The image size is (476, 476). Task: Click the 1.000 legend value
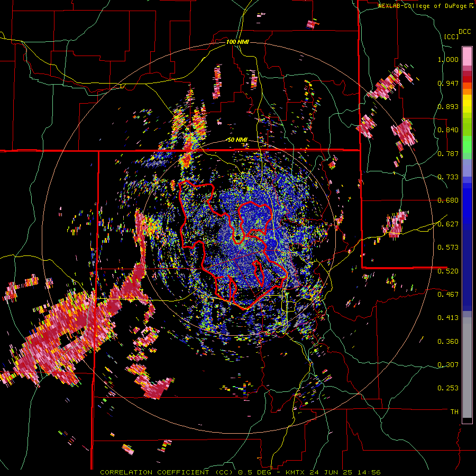(x=448, y=59)
